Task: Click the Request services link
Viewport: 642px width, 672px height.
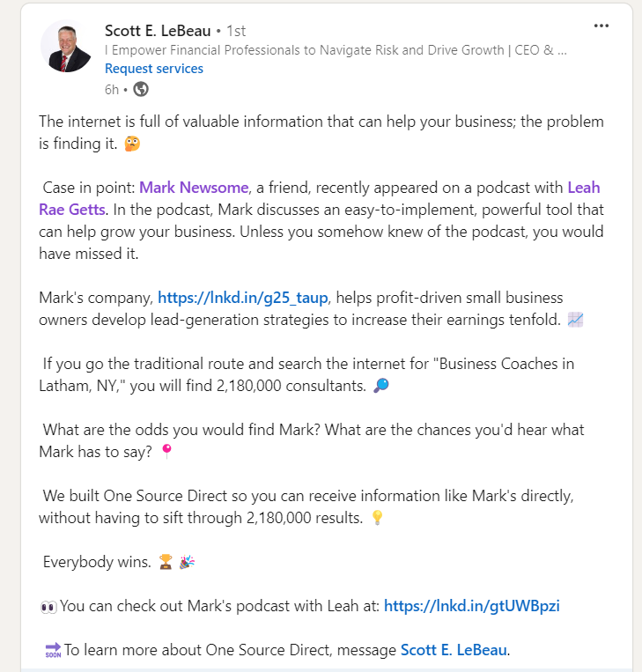Action: coord(154,68)
